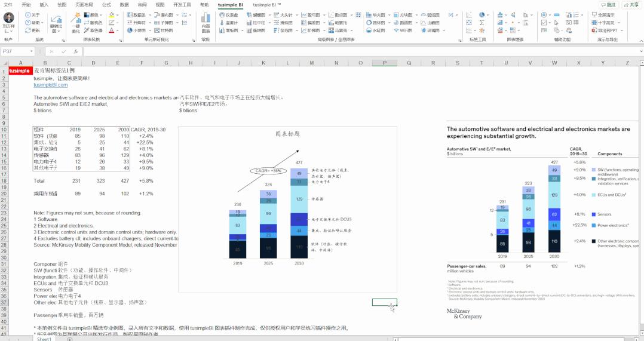Expand the 数据条 data bar dropdown
Image resolution: width=644 pixels, height=341 pixels.
149,15
